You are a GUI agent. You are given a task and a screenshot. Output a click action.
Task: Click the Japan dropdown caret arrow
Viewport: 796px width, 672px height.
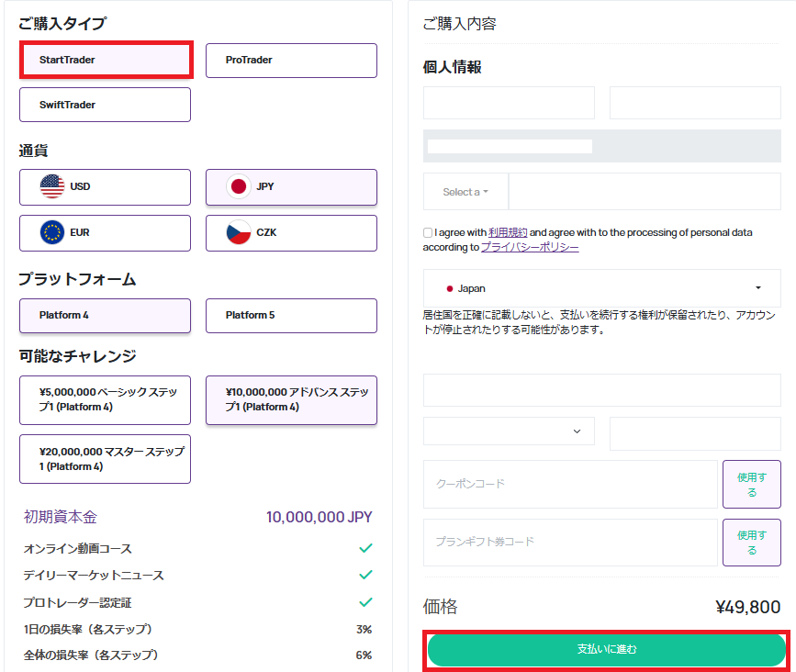click(758, 287)
